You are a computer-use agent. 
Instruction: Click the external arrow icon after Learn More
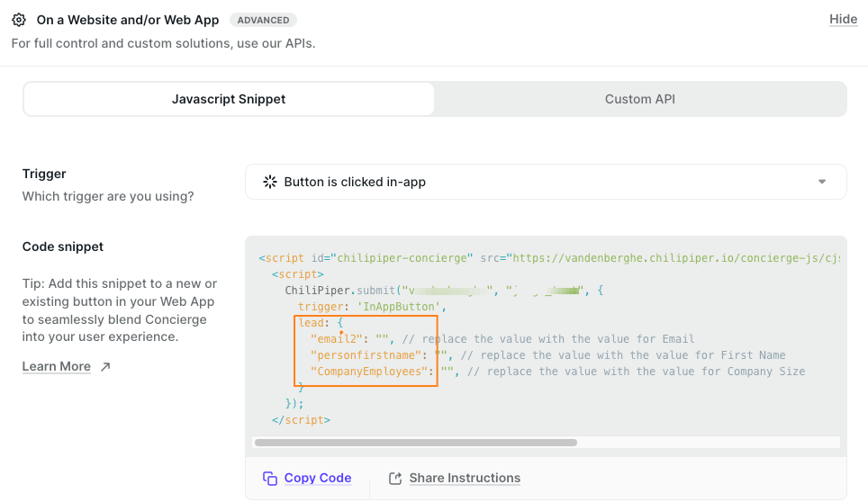(x=105, y=367)
